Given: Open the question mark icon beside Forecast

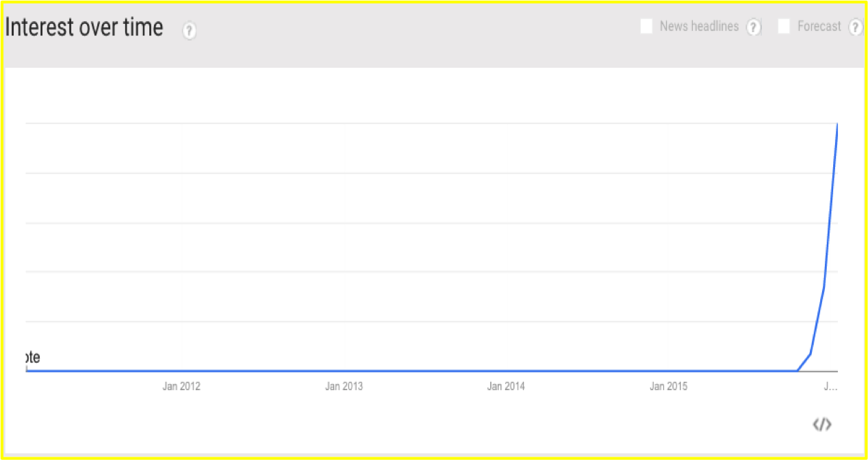Looking at the screenshot, I should click(x=855, y=27).
